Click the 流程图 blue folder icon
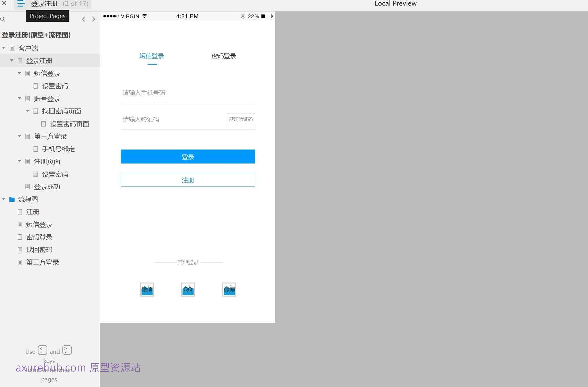Image resolution: width=588 pixels, height=387 pixels. [12, 200]
